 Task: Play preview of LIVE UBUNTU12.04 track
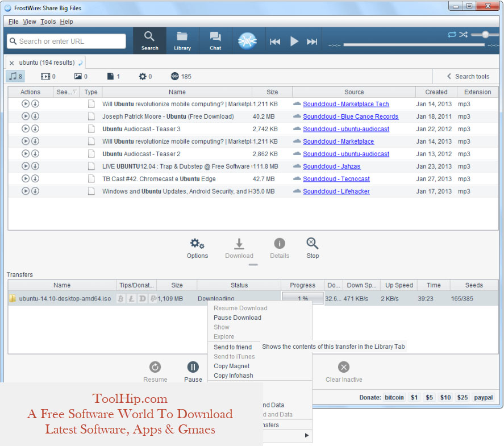(26, 166)
